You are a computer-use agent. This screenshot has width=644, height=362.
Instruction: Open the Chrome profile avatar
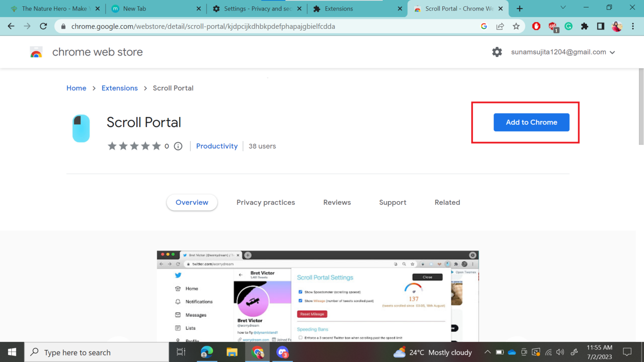click(x=617, y=26)
